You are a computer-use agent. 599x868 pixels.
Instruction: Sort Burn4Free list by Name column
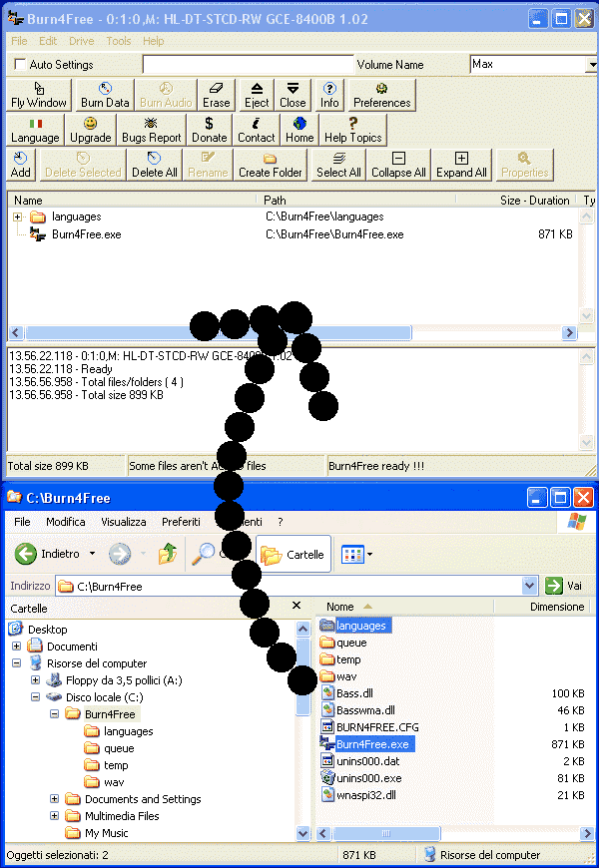click(x=132, y=201)
